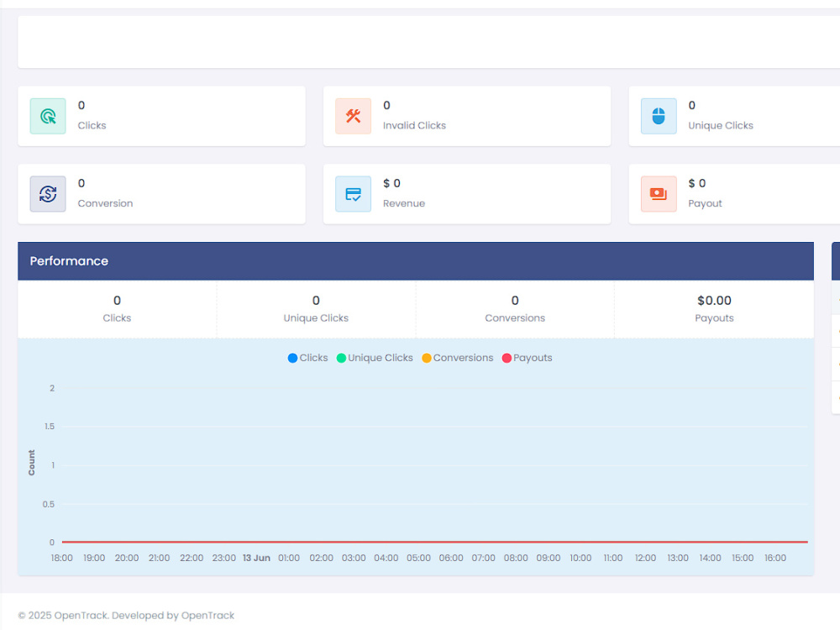Click the 12:00 axis label

point(645,558)
